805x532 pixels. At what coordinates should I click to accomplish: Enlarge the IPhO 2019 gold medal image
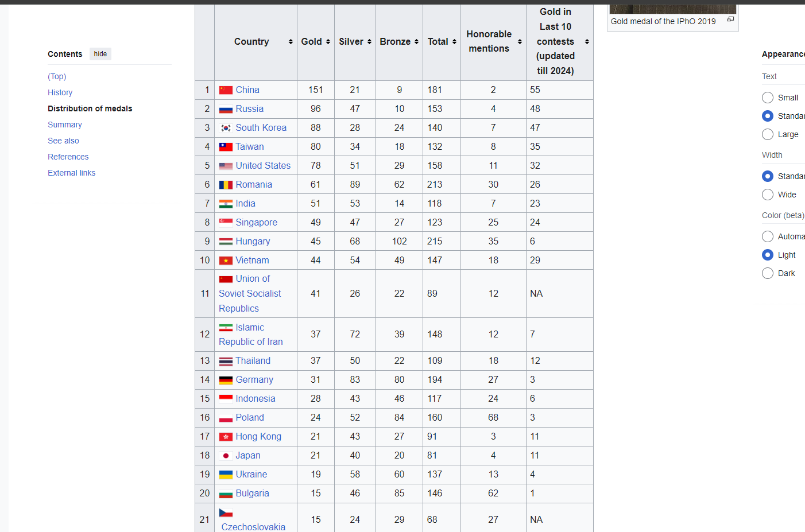pyautogui.click(x=730, y=20)
